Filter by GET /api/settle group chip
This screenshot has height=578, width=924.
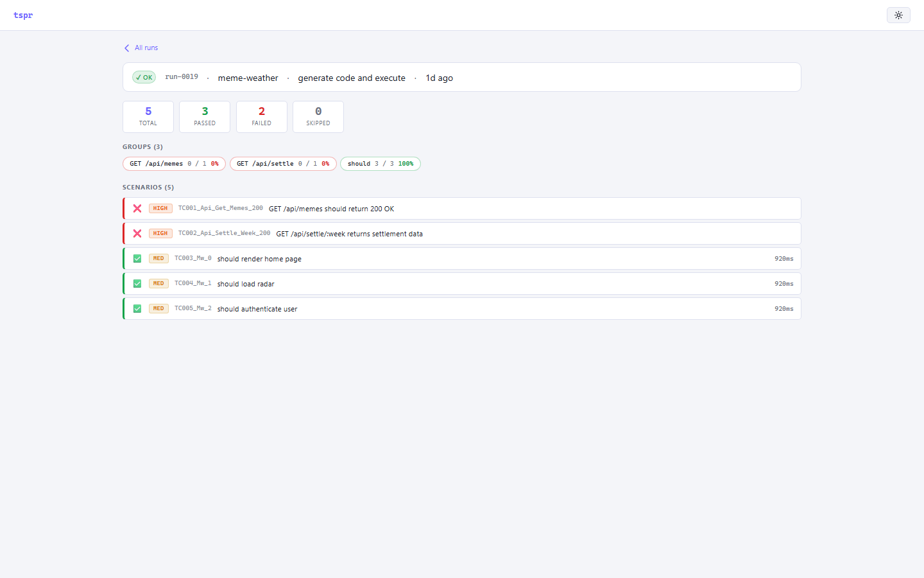tap(283, 164)
